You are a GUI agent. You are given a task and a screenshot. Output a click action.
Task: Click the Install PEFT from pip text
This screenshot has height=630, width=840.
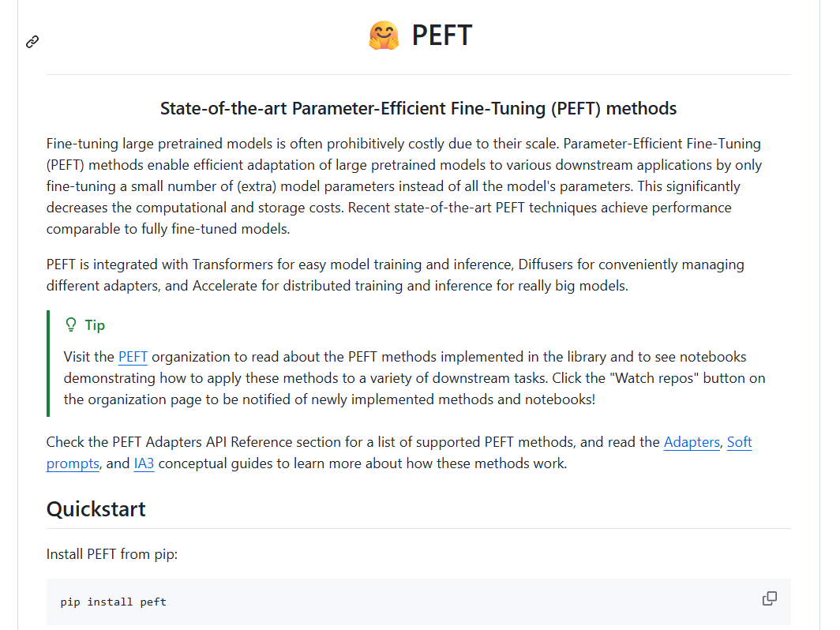tap(112, 554)
